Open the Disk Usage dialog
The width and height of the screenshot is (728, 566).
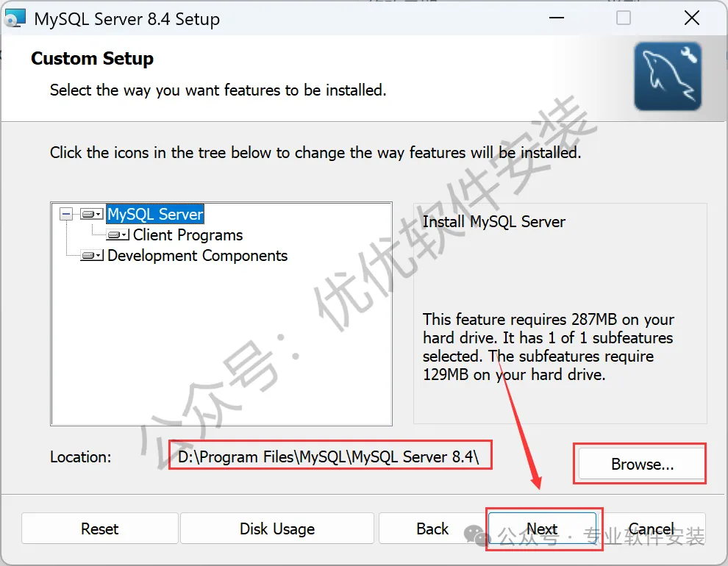(277, 529)
